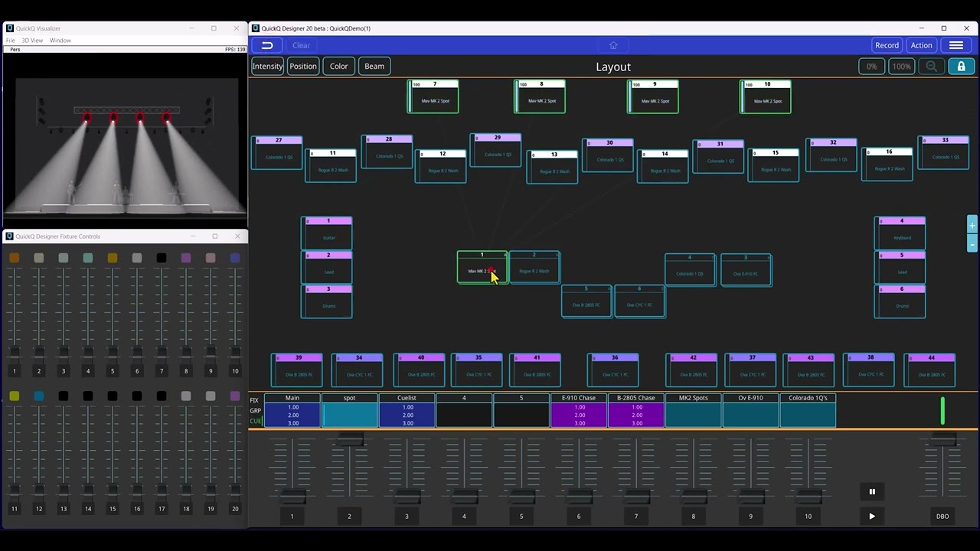Click the Clear button
This screenshot has width=980, height=551.
(x=302, y=45)
